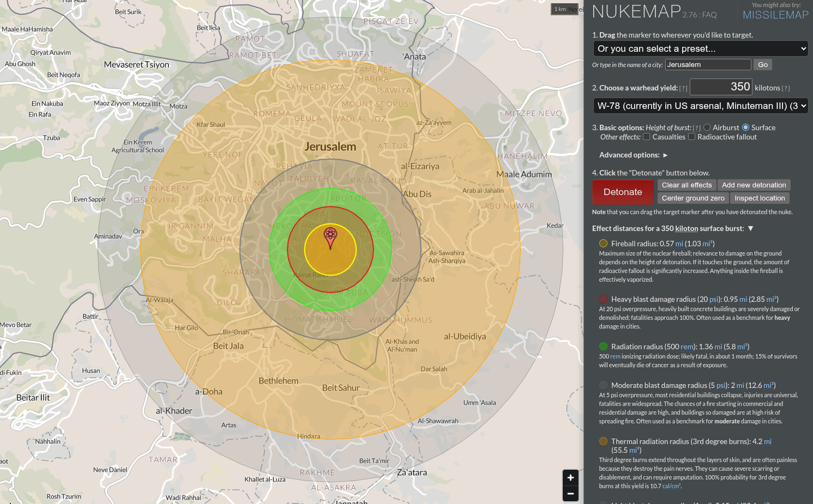The width and height of the screenshot is (813, 504).
Task: Open the NUKEMAP title link
Action: click(636, 11)
